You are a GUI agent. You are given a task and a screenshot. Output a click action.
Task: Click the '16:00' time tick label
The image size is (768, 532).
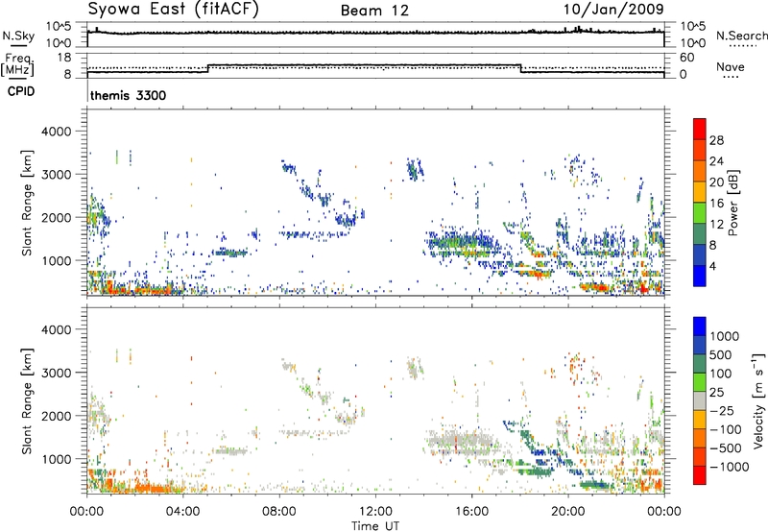coord(471,512)
